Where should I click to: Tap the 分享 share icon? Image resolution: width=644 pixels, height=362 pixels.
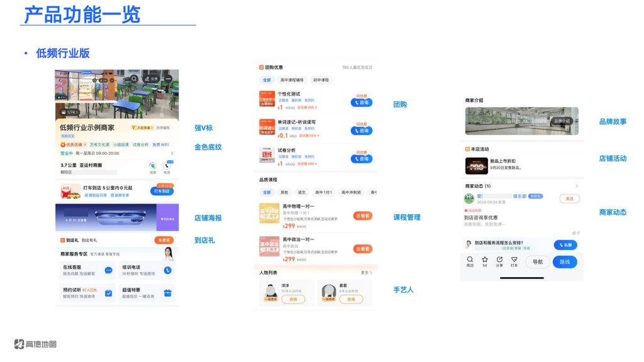point(499,260)
